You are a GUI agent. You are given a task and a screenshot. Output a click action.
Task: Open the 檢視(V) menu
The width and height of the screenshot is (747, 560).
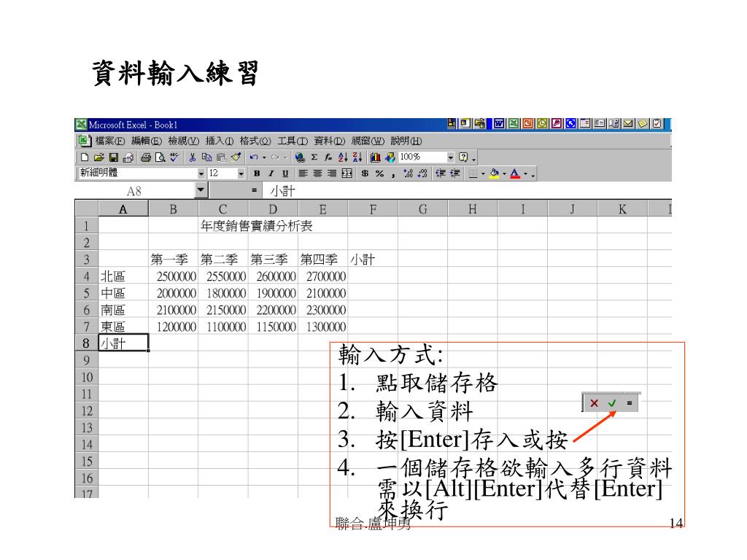(183, 141)
